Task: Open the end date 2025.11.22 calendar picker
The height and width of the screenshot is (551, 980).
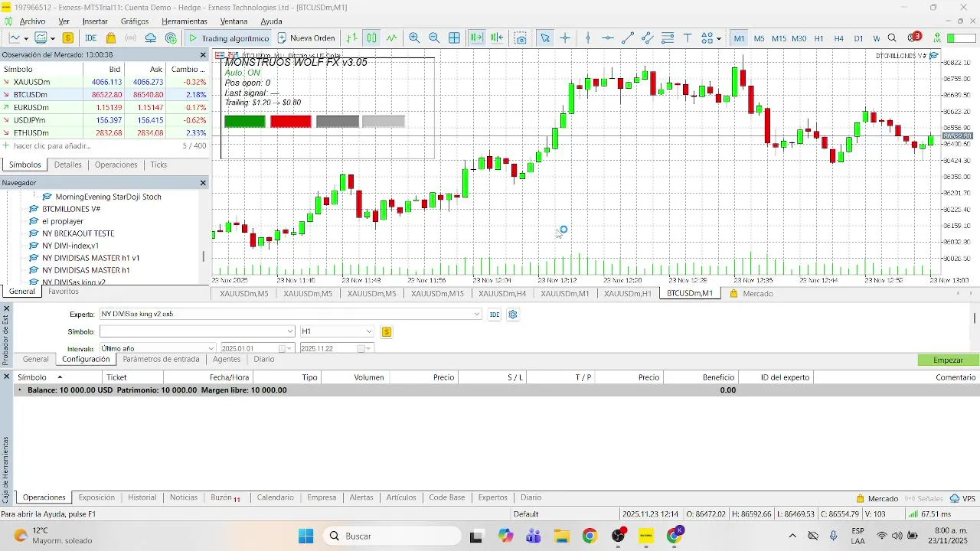Action: [x=366, y=348]
